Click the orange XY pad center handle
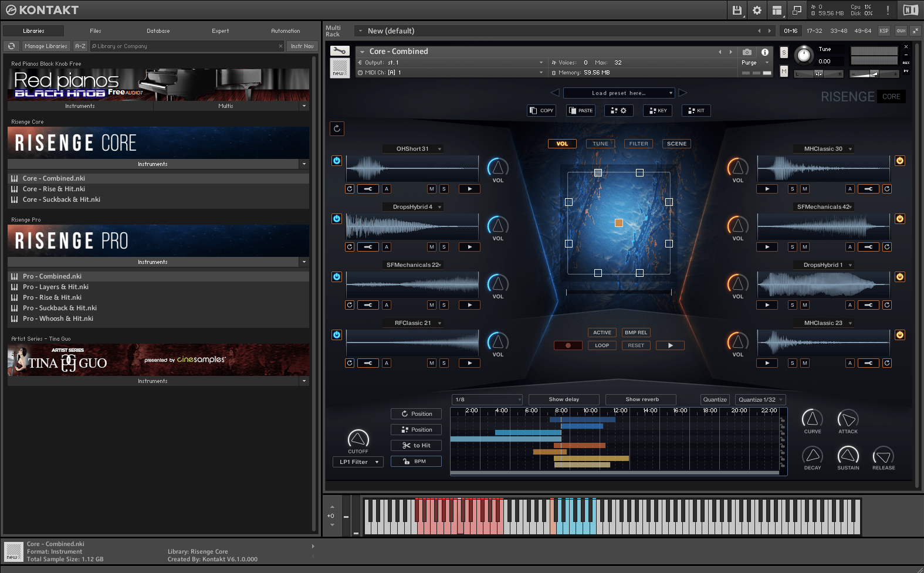The width and height of the screenshot is (924, 573). (x=619, y=223)
